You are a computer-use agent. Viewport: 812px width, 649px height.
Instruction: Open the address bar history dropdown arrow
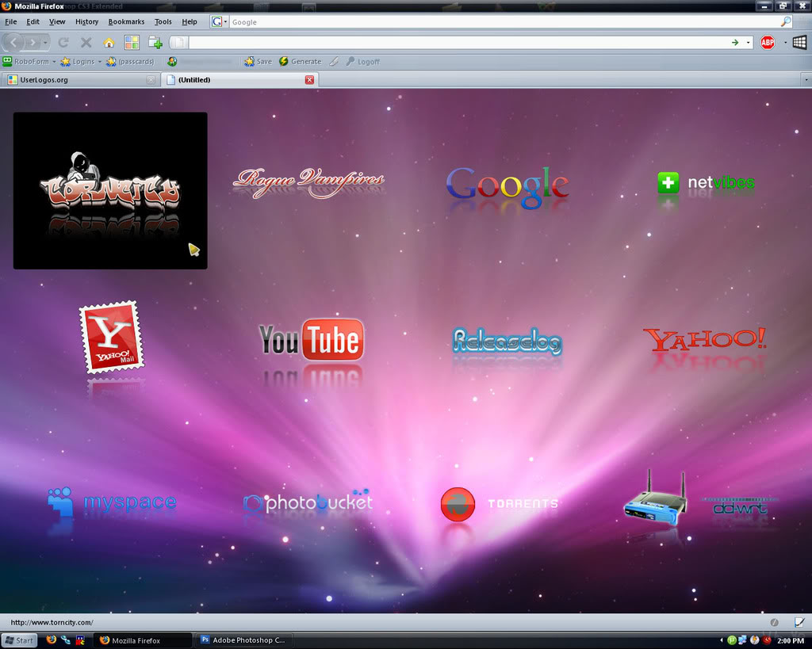point(748,43)
